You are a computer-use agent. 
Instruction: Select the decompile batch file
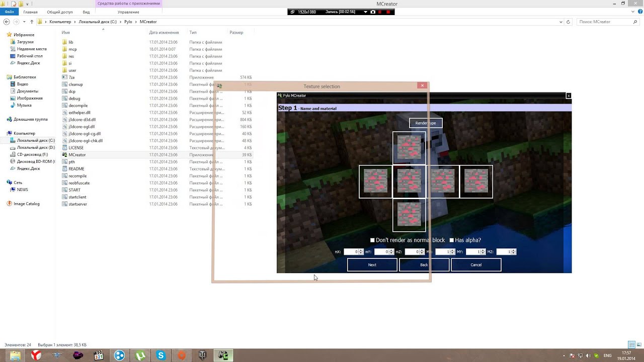[78, 106]
